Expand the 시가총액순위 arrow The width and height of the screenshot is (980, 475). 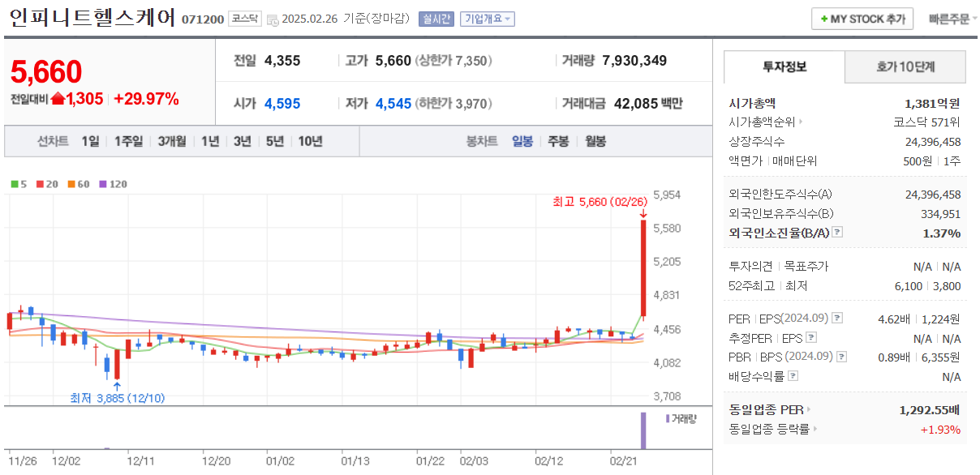coord(801,122)
